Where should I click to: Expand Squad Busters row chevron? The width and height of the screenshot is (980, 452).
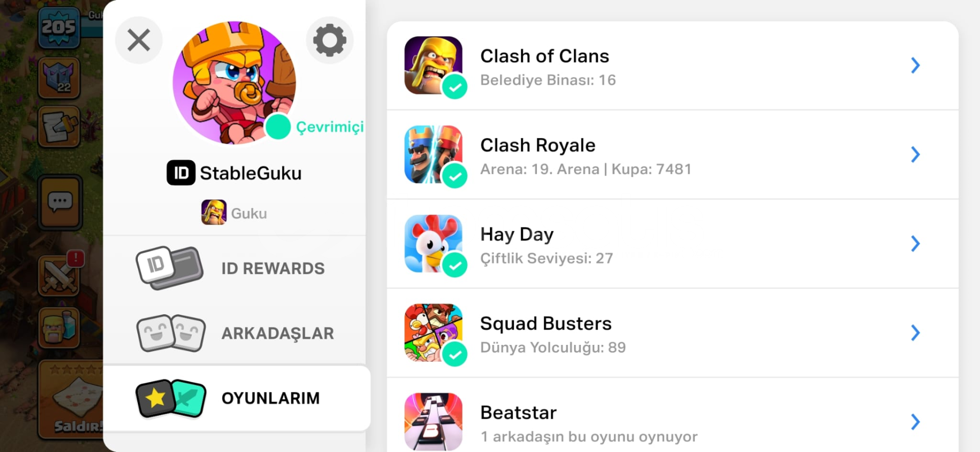pos(916,333)
